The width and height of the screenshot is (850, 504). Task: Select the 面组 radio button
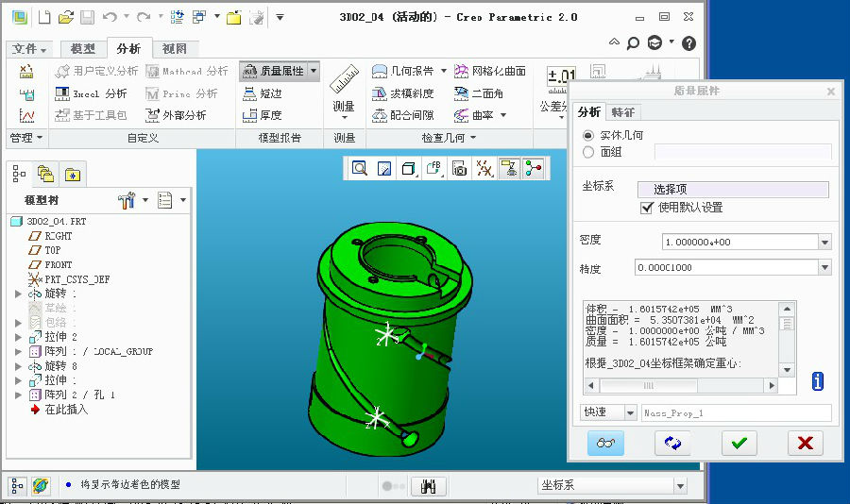tap(589, 152)
